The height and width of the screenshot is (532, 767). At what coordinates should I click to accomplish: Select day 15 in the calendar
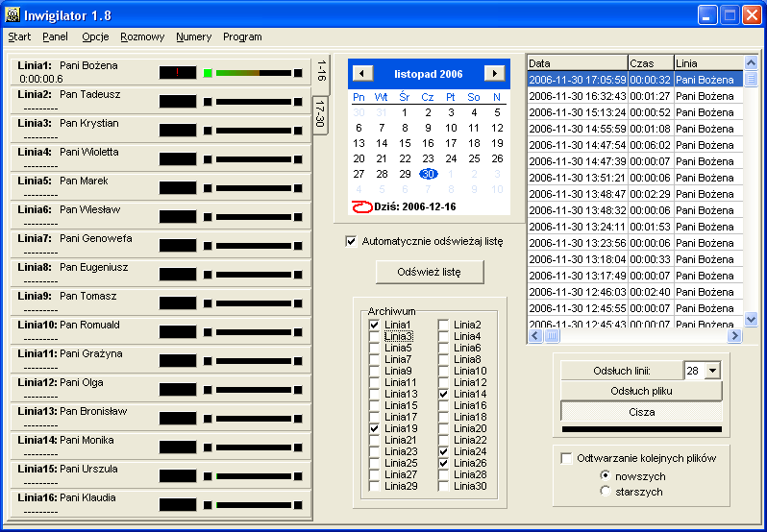click(405, 143)
